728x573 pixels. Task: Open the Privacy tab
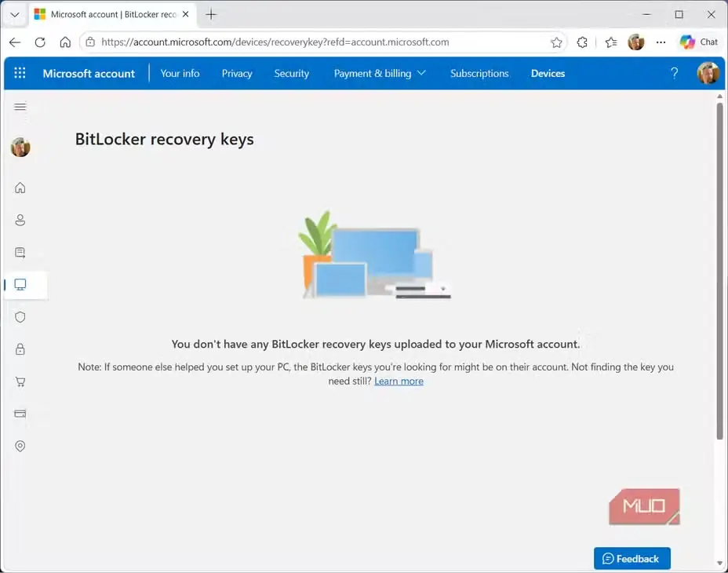237,74
